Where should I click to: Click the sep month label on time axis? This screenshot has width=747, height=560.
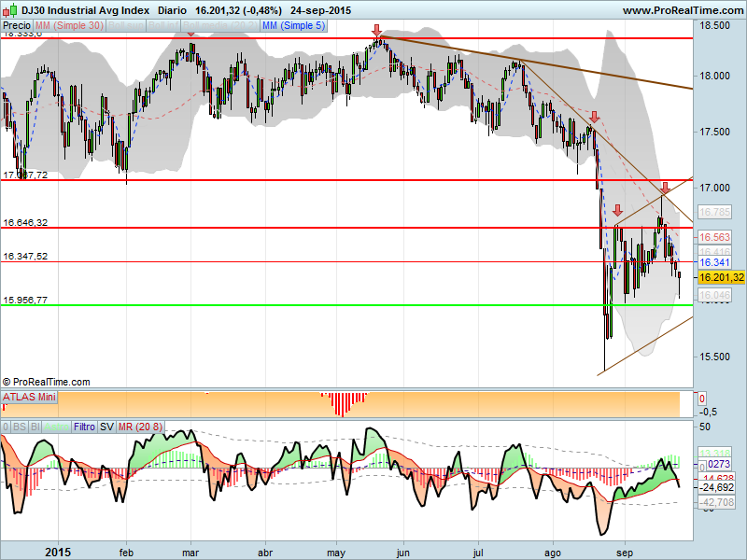coord(625,553)
